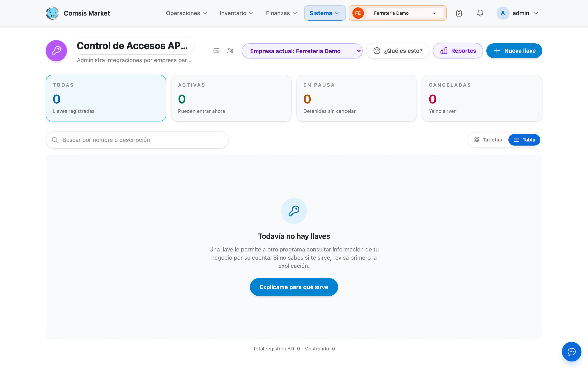The image size is (588, 368).
Task: Click 'Administra integraciones por empresa' subtitle
Action: tap(134, 60)
